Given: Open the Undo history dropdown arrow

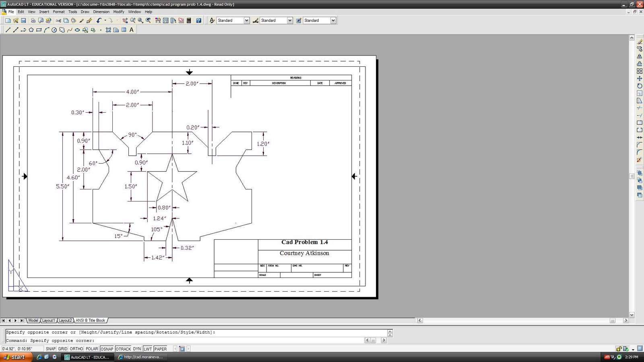Looking at the screenshot, I should [105, 20].
